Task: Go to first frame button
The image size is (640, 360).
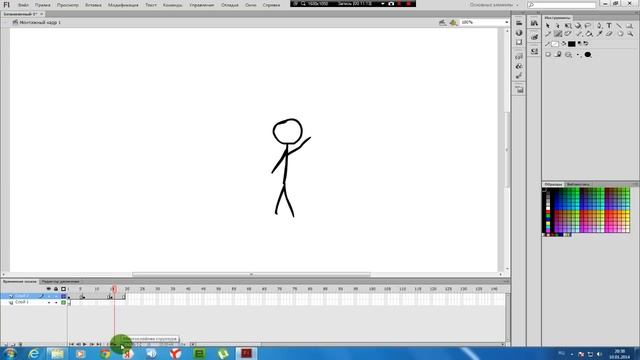Action: (71, 344)
